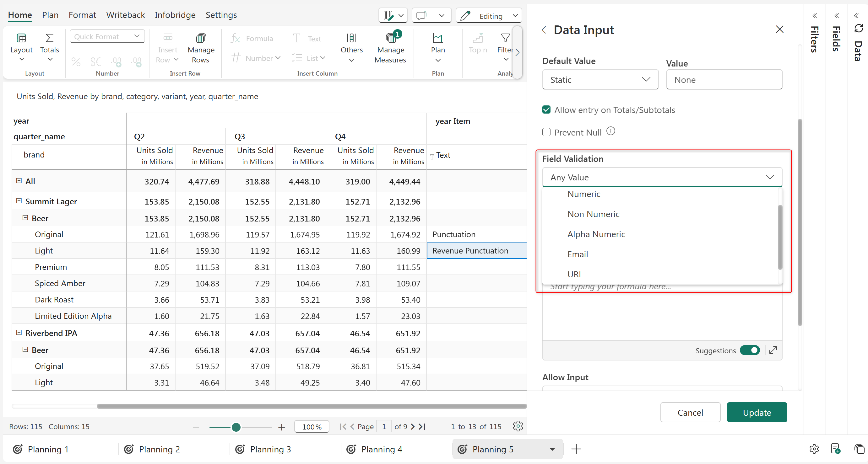Click the Others column icon
The height and width of the screenshot is (464, 868).
pos(351,38)
